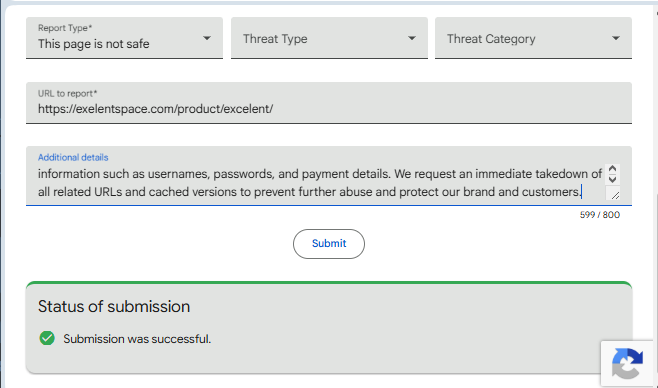Click the '599 / 800' character counter

[600, 215]
